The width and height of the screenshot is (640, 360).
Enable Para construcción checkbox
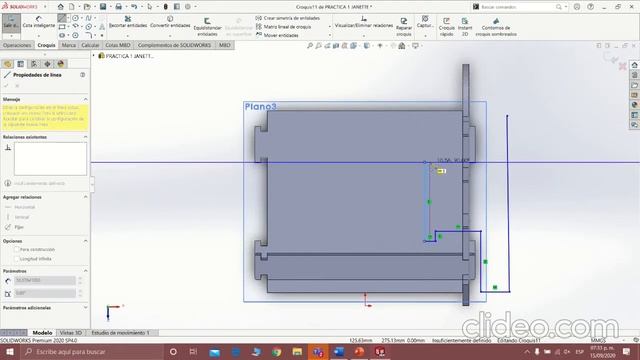17,249
